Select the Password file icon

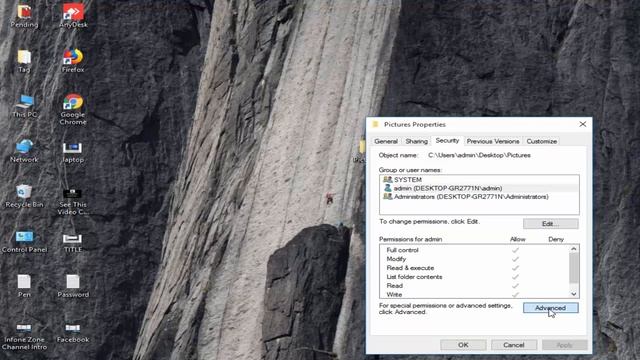point(73,285)
